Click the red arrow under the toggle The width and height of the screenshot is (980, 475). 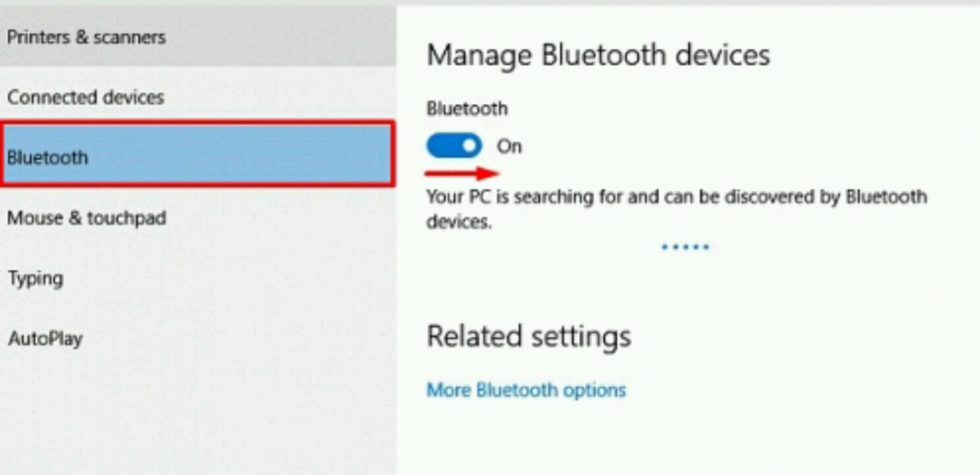point(461,174)
